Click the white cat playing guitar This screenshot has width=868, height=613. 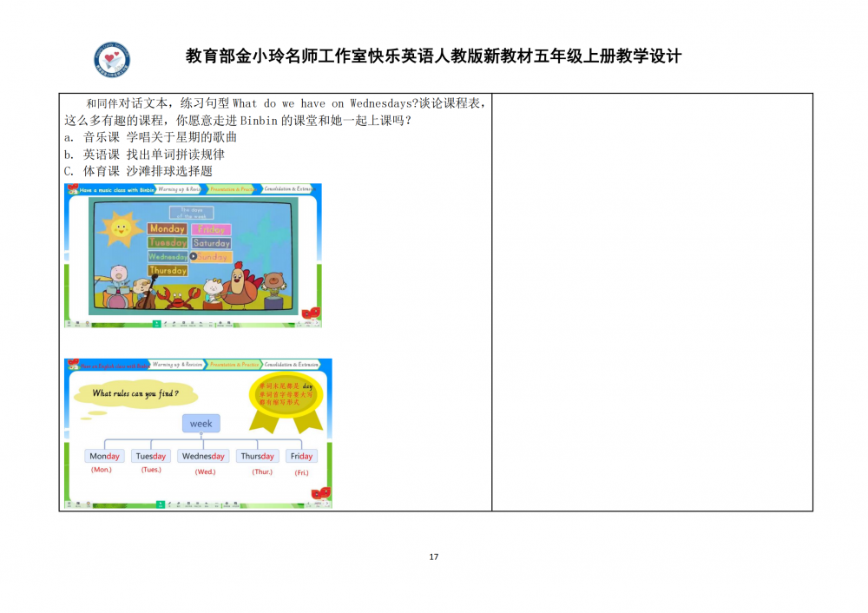click(x=213, y=293)
